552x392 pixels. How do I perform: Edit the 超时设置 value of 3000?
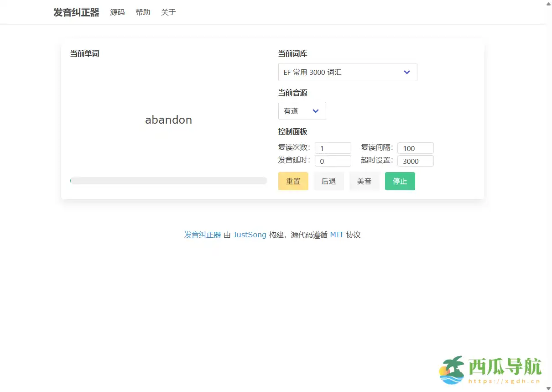[x=415, y=161]
